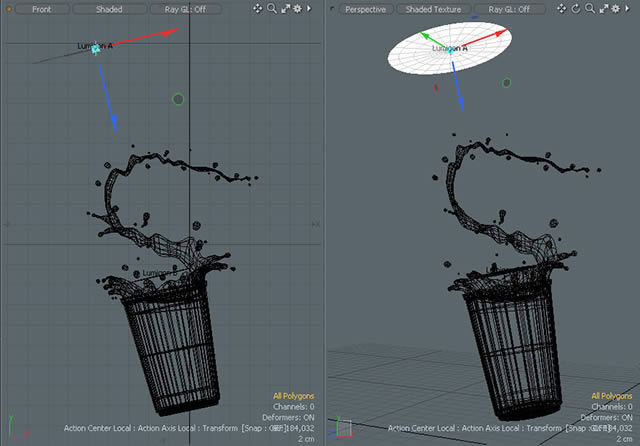Image resolution: width=640 pixels, height=446 pixels.
Task: Open the Perspective view type dropdown
Action: pyautogui.click(x=364, y=9)
